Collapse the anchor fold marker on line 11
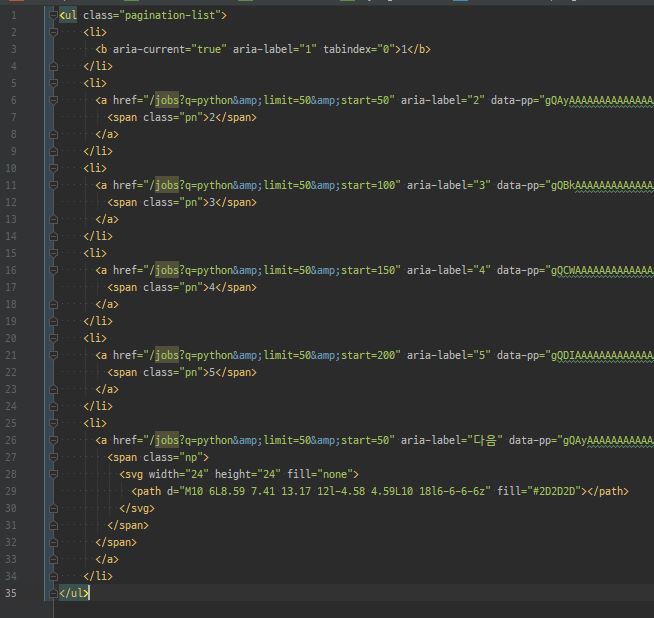This screenshot has width=654, height=618. click(x=53, y=185)
